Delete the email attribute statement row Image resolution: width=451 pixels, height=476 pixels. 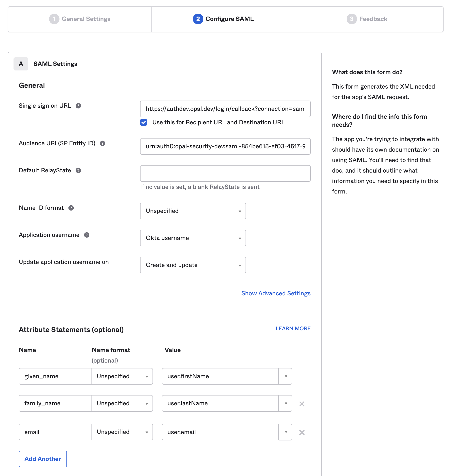[x=302, y=432]
